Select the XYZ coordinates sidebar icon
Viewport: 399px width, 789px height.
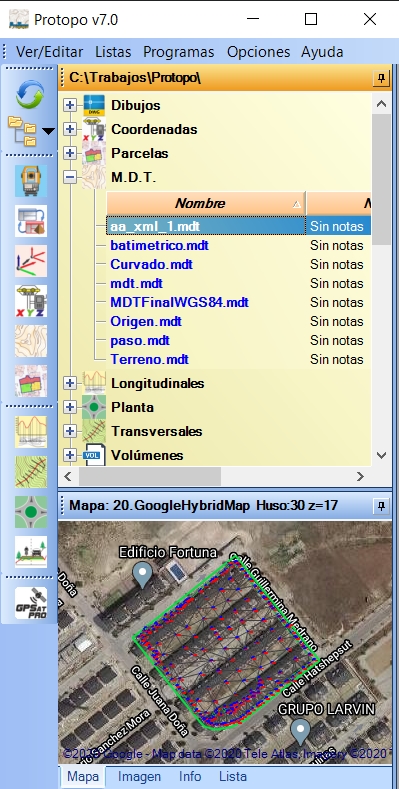click(31, 301)
